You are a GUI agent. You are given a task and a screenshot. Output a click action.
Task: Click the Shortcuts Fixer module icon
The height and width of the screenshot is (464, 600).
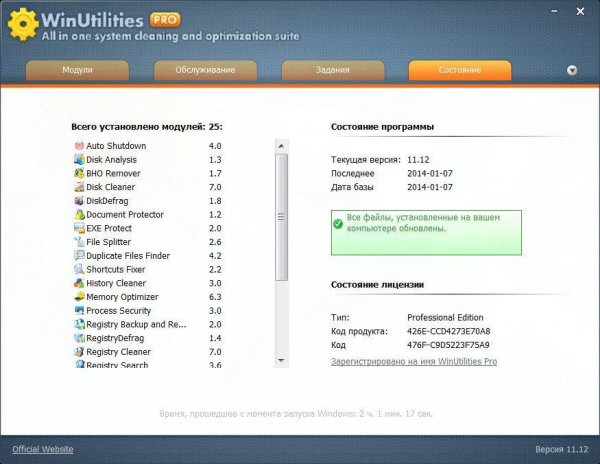coord(79,269)
